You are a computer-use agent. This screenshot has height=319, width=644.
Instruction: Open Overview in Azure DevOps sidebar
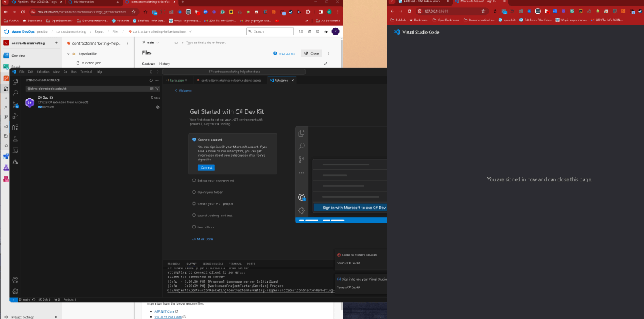[18, 55]
